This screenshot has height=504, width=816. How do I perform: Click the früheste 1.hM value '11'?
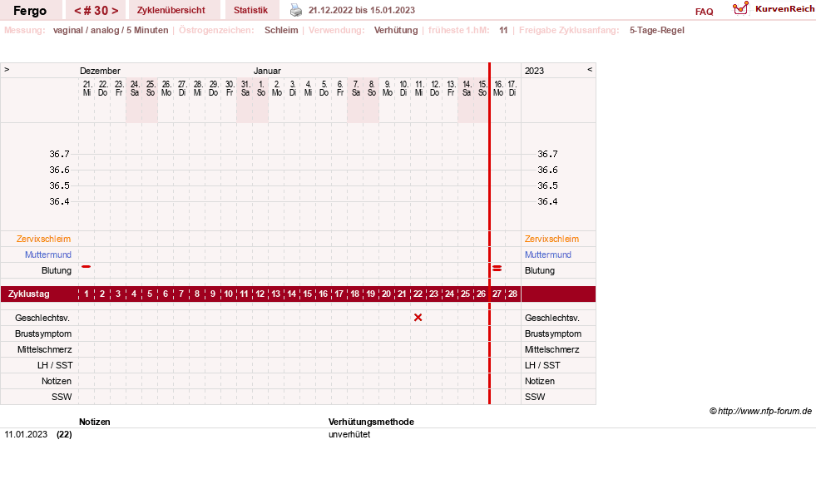tap(503, 30)
